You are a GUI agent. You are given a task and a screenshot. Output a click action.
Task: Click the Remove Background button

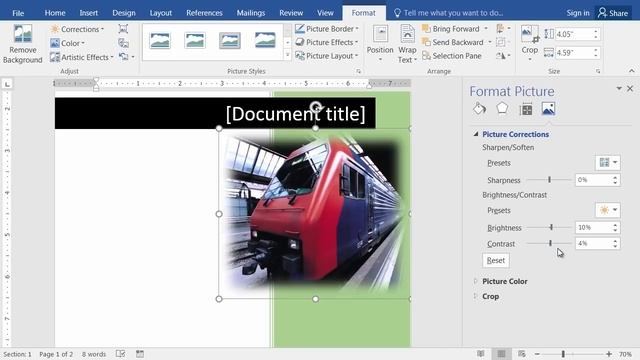(x=22, y=44)
